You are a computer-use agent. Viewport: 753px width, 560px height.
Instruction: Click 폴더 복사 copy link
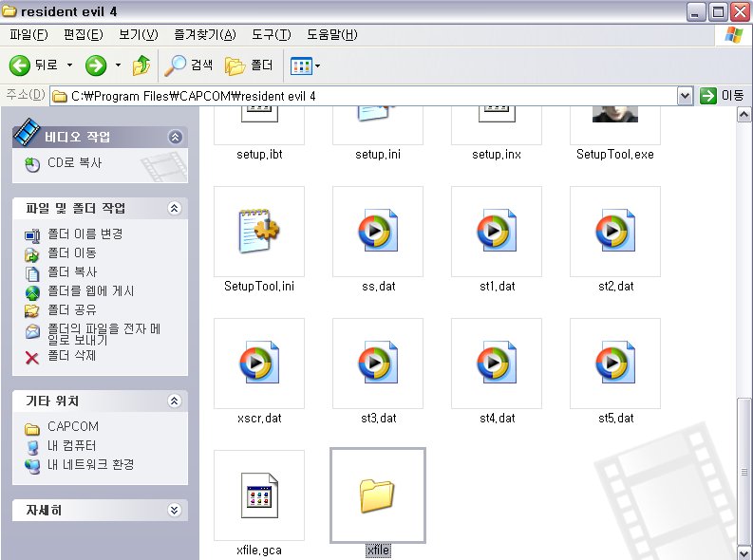[x=72, y=272]
